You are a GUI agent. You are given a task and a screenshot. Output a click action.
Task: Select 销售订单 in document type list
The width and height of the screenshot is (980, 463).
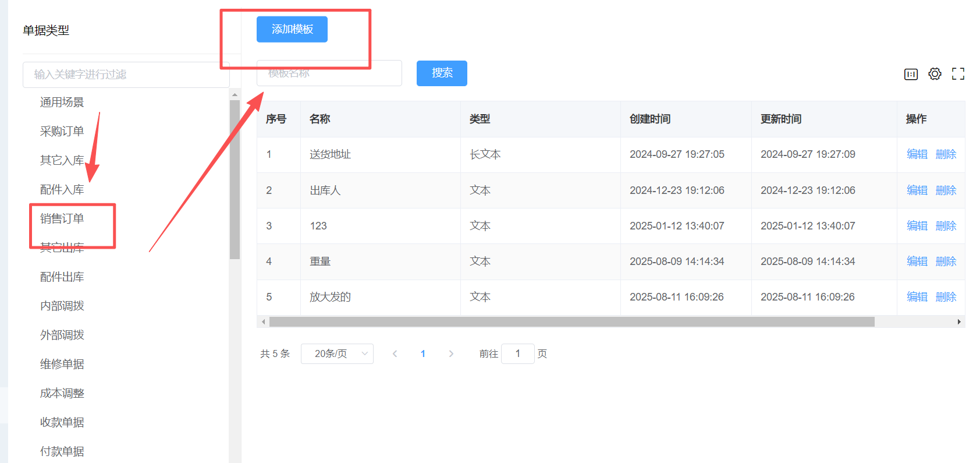(x=62, y=218)
